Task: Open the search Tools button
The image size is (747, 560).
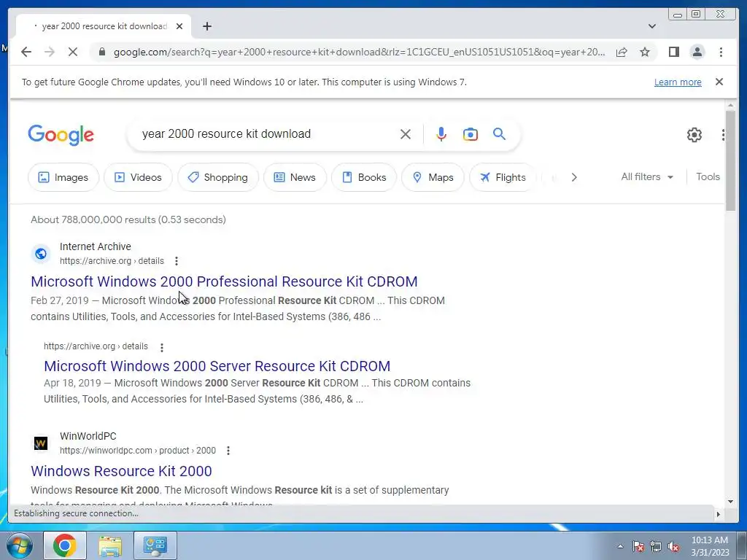Action: (x=708, y=176)
